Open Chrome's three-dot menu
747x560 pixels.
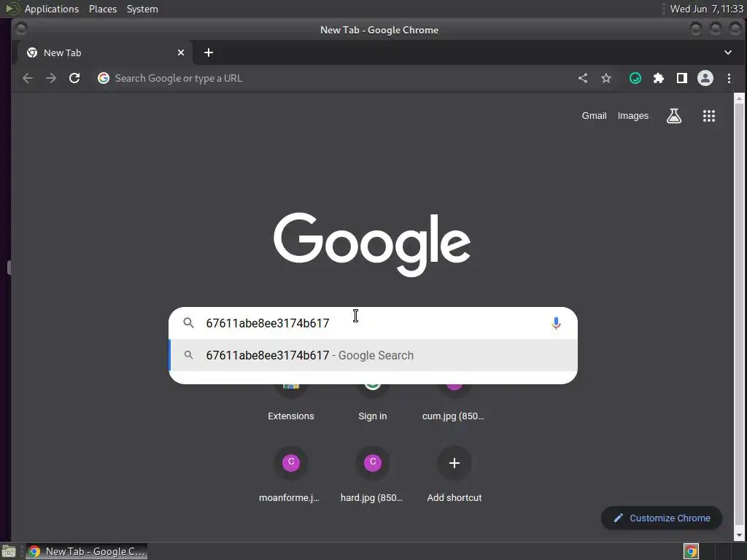pos(729,78)
